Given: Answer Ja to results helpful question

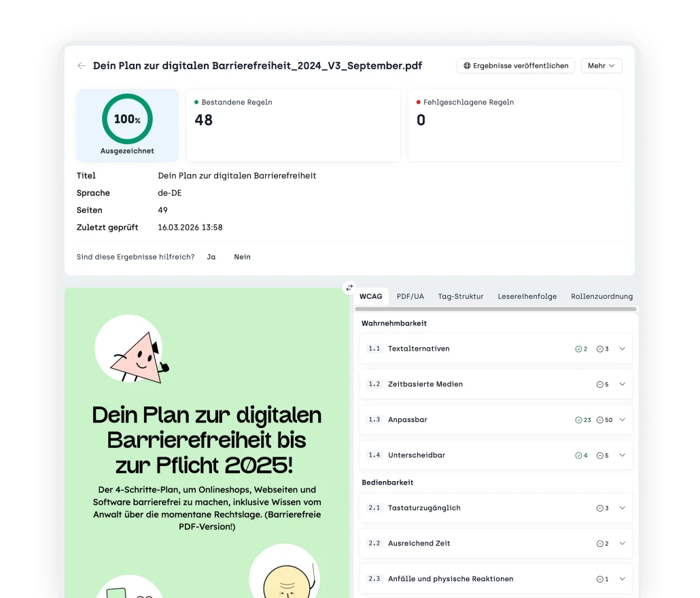Looking at the screenshot, I should click(211, 257).
